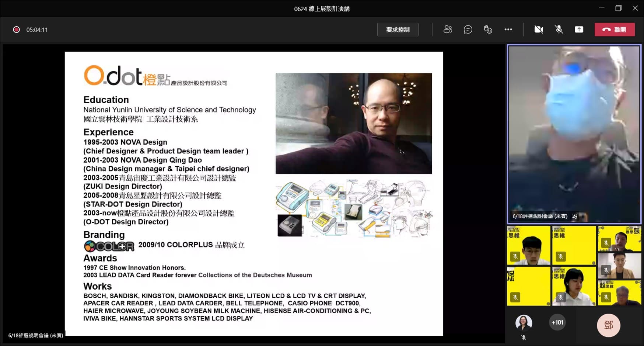Screen dimensions: 644x346
Task: Click the 2009/10 COLORPLUS 品牌成立 text
Action: (192, 245)
